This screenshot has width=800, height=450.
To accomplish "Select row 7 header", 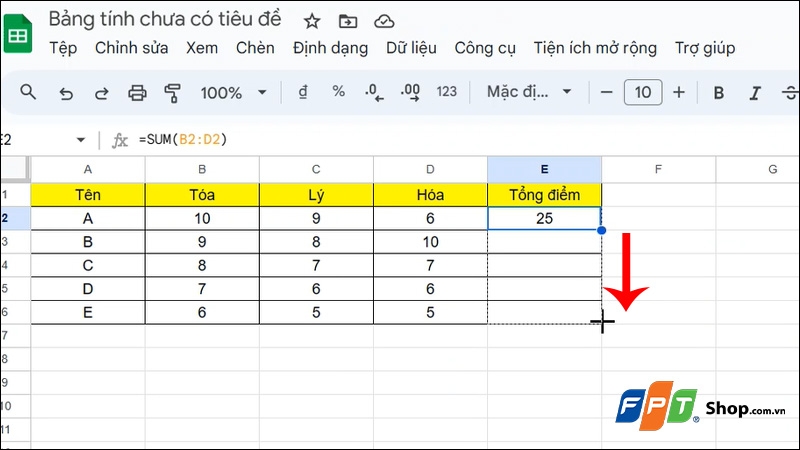I will tap(15, 336).
